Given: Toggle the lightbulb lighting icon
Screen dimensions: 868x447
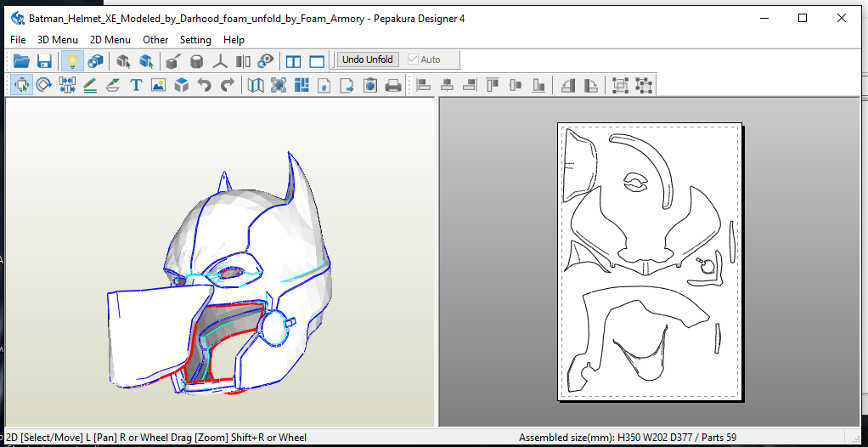Looking at the screenshot, I should point(72,60).
